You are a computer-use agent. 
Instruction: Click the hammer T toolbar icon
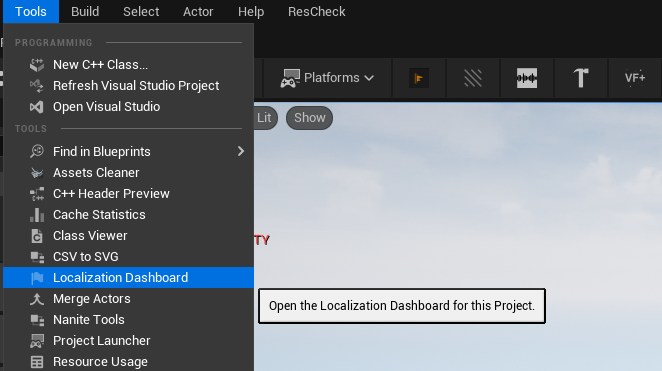pyautogui.click(x=581, y=78)
